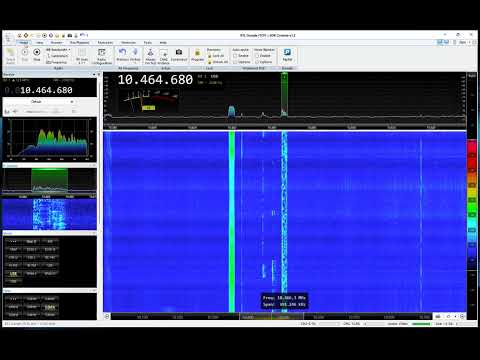The width and height of the screenshot is (480, 360).
Task: Open Radio Configuration from the ribbon
Action: click(x=102, y=56)
